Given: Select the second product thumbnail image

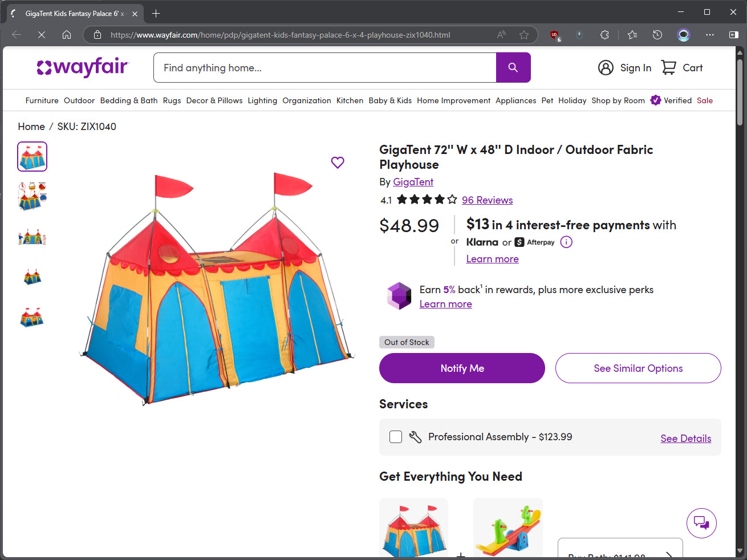Looking at the screenshot, I should coord(33,196).
